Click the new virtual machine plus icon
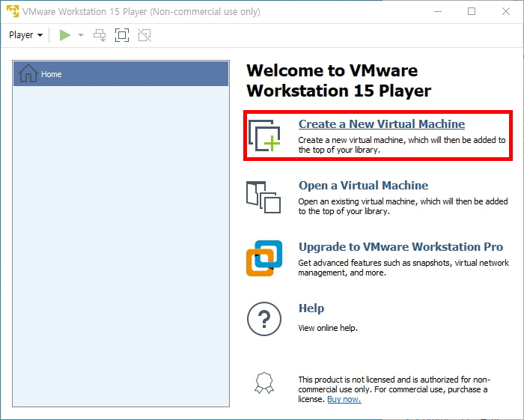 [x=264, y=136]
